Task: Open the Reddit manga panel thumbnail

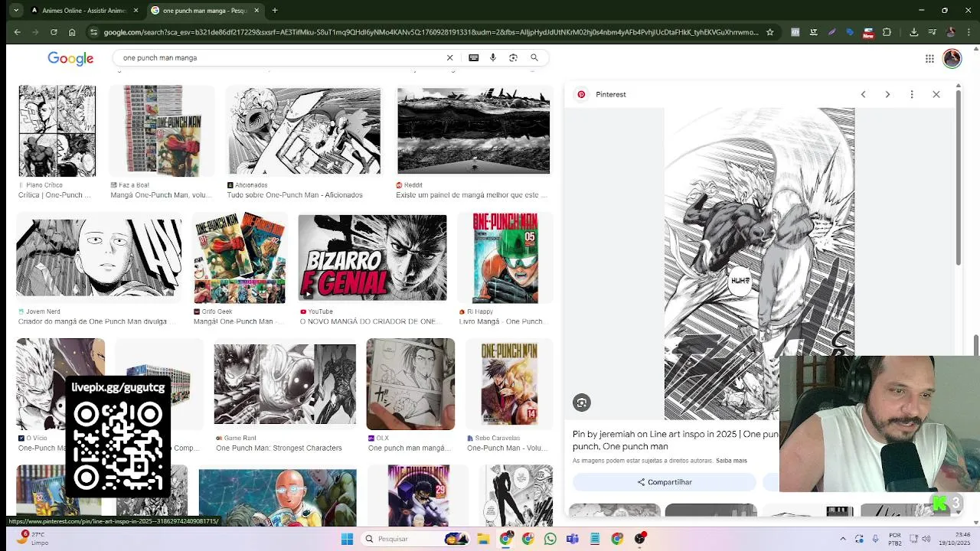Action: click(x=473, y=131)
